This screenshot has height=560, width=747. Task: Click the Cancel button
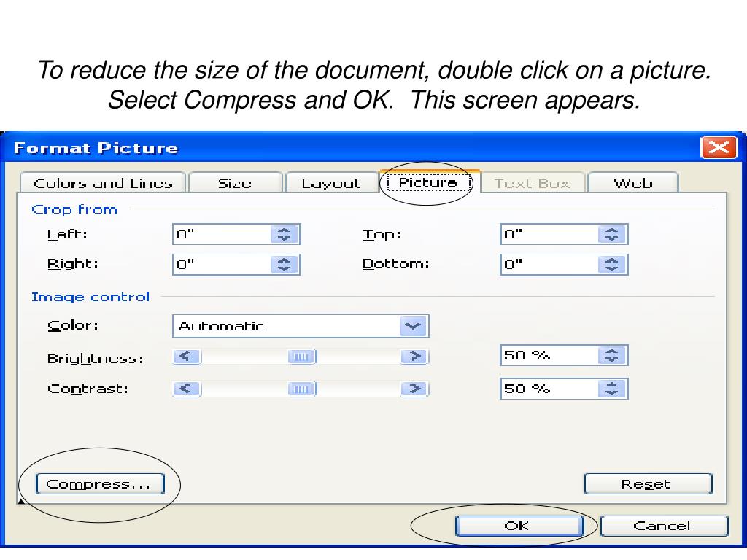(664, 526)
